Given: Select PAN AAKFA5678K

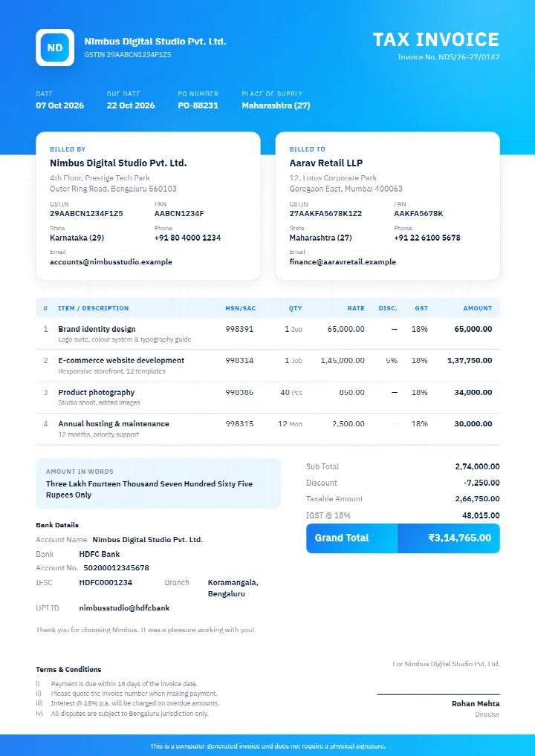Looking at the screenshot, I should coord(418,213).
